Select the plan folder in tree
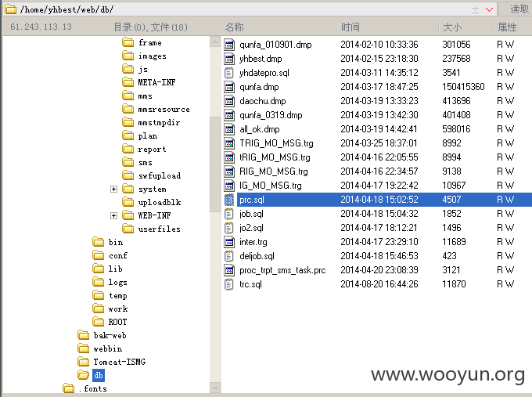 click(x=148, y=135)
